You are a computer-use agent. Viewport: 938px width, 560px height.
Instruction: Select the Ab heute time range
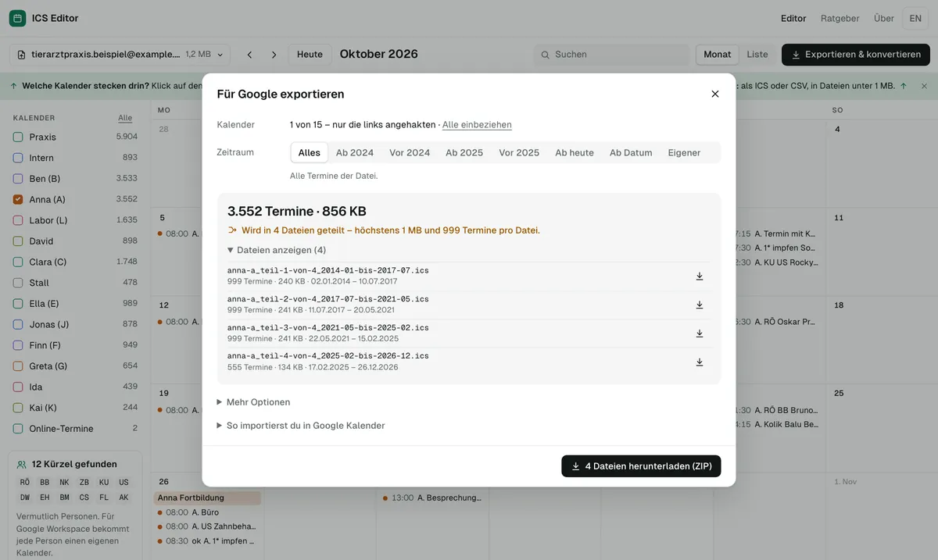tap(575, 152)
